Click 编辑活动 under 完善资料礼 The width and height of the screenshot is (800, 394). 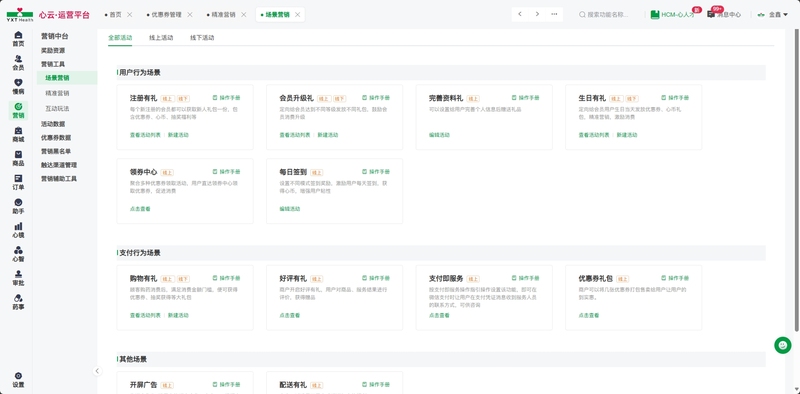point(439,135)
